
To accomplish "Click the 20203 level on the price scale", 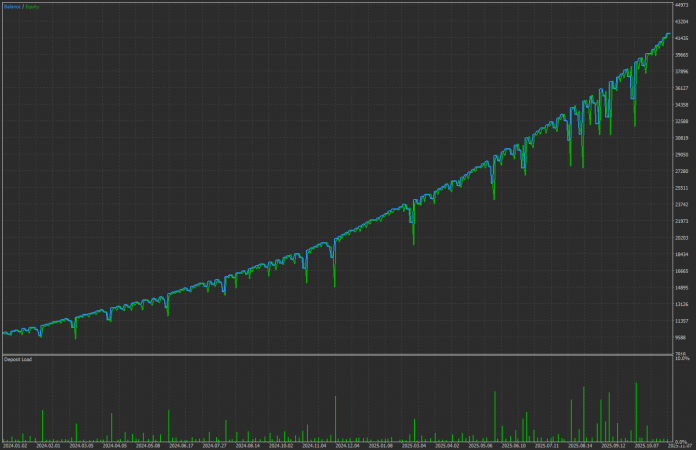I will click(682, 238).
